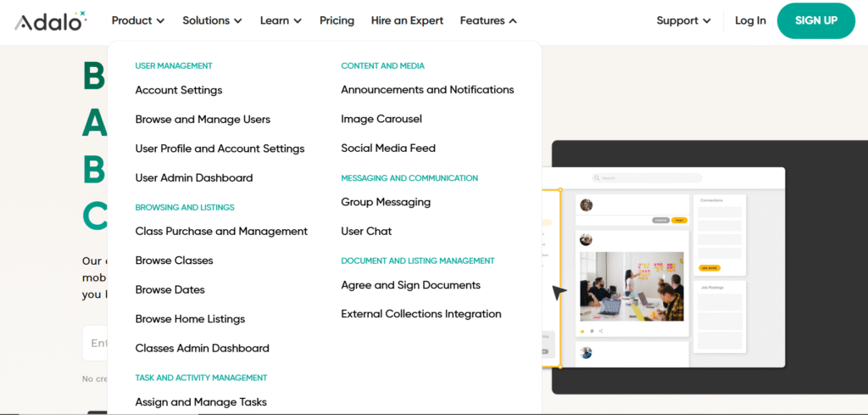The height and width of the screenshot is (415, 868).
Task: Click the Adalo logo in the header
Action: pos(50,21)
